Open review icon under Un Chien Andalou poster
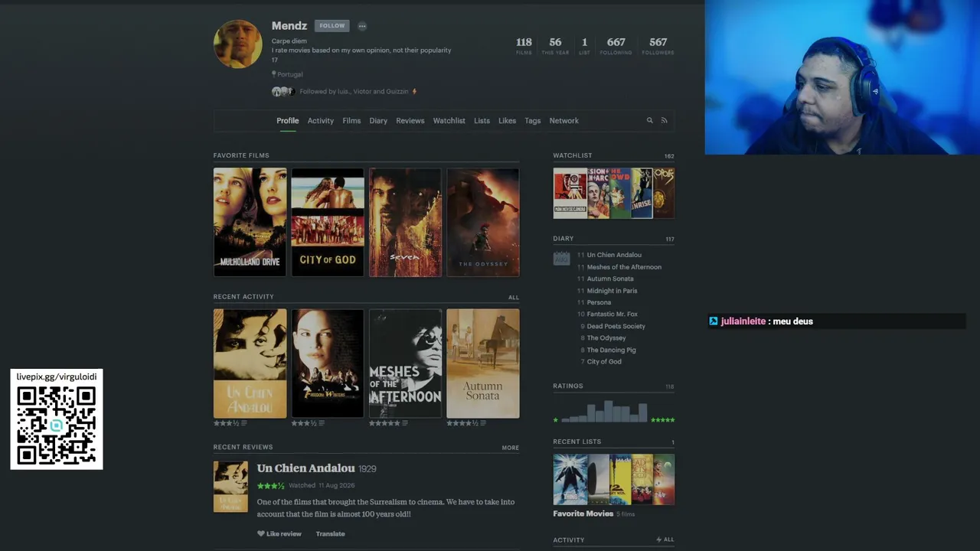 click(x=243, y=423)
